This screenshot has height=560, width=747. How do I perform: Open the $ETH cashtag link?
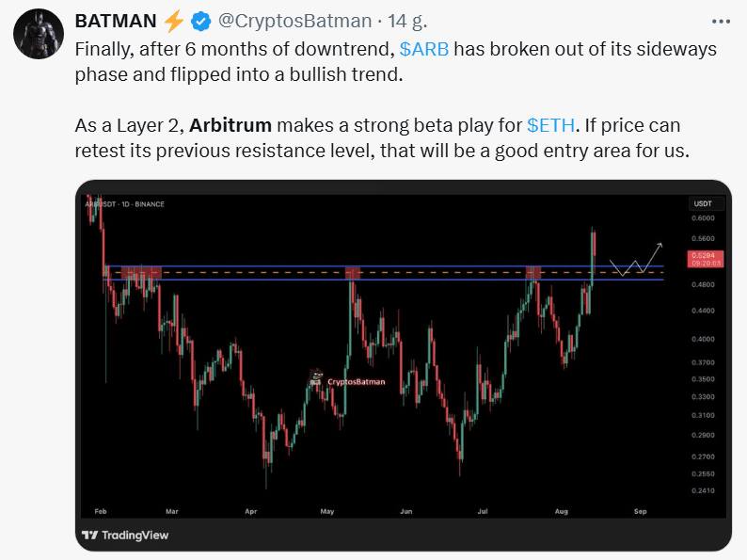[x=551, y=124]
